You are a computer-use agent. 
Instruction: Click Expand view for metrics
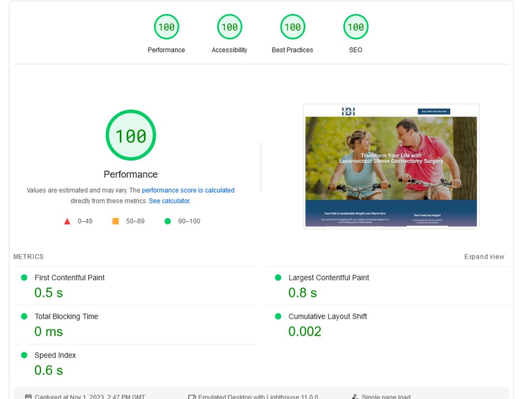coord(484,257)
